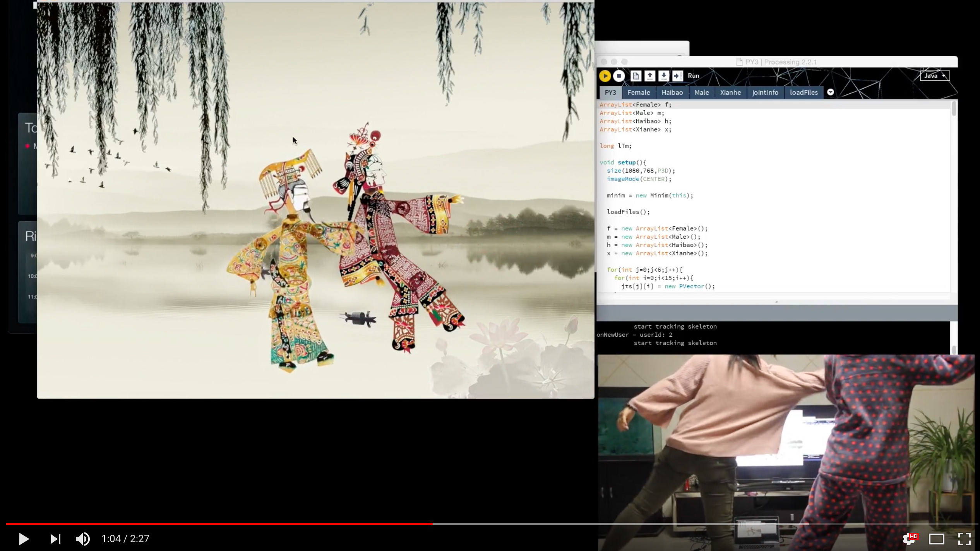This screenshot has width=980, height=551.
Task: Enter full screen mode
Action: click(x=964, y=539)
